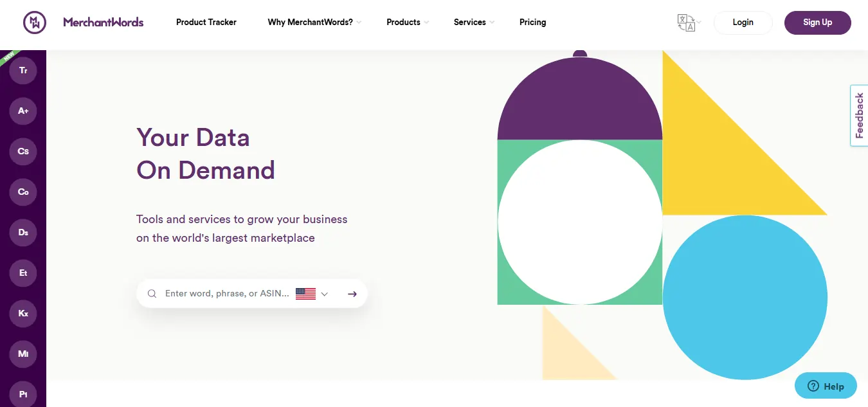Click the MerchantWords circular logo
Screen dimensions: 868x407
point(34,22)
